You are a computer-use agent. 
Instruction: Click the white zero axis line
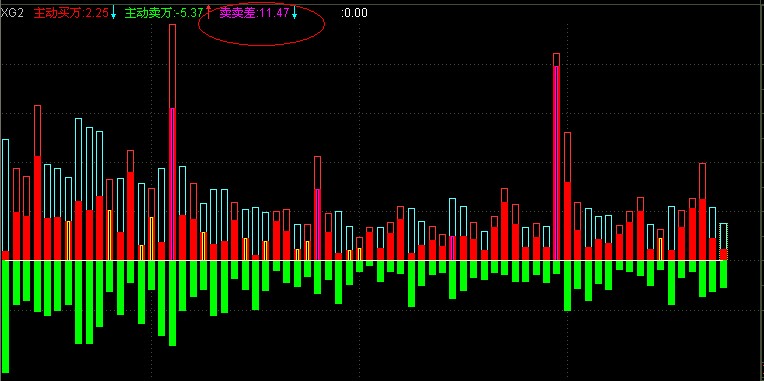pos(364,261)
